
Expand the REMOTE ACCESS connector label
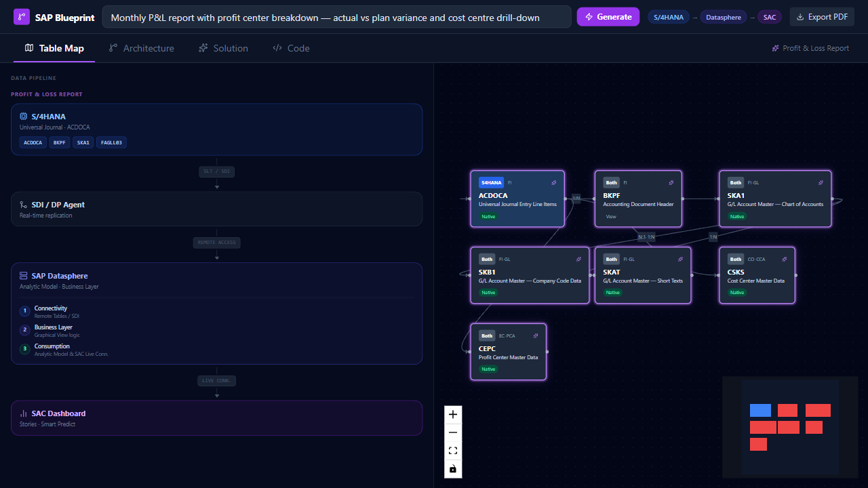pos(216,242)
